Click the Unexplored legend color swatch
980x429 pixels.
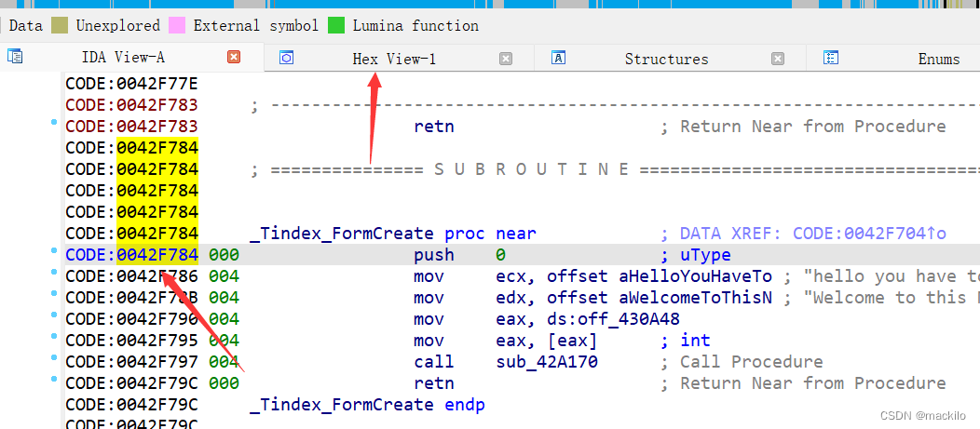pos(60,26)
